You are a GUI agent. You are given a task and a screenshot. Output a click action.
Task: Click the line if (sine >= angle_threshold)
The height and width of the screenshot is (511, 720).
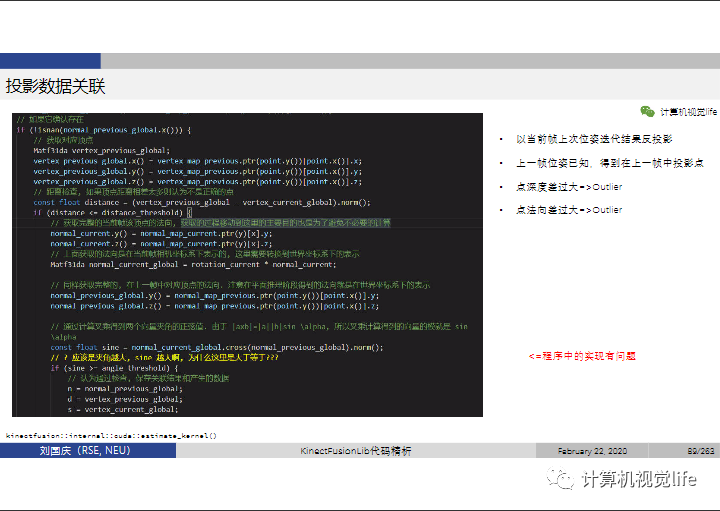[x=114, y=368]
